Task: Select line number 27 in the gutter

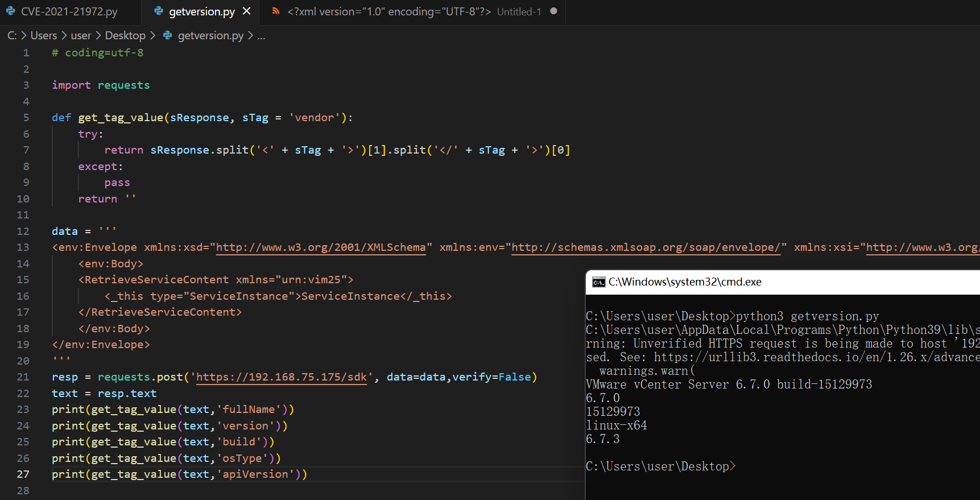Action: 23,474
